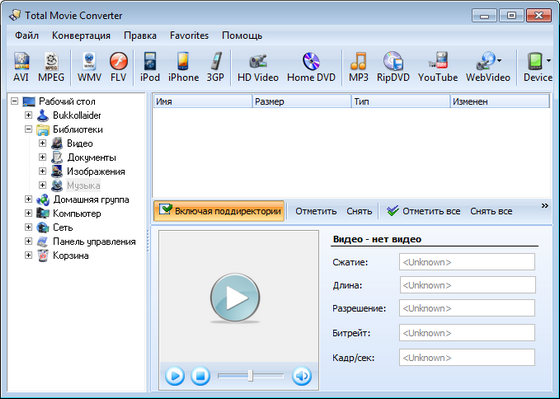This screenshot has height=399, width=560.
Task: Click the iPhone conversion icon
Action: point(183,67)
